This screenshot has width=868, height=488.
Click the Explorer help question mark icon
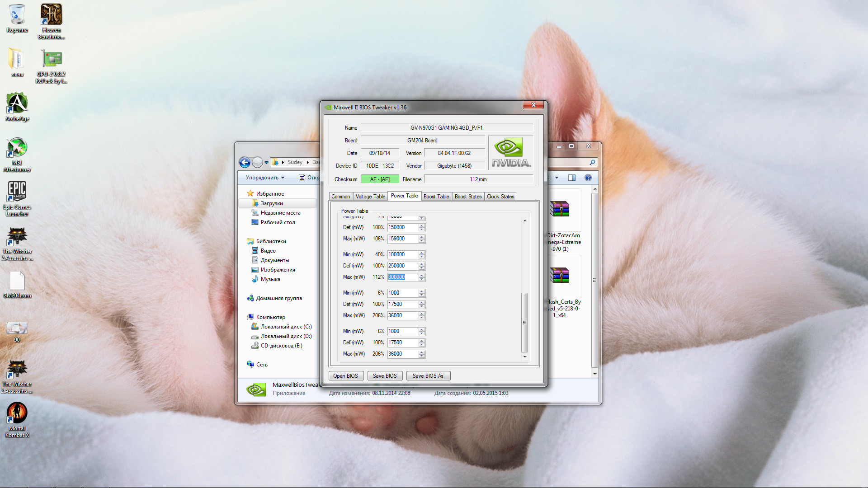pos(588,178)
